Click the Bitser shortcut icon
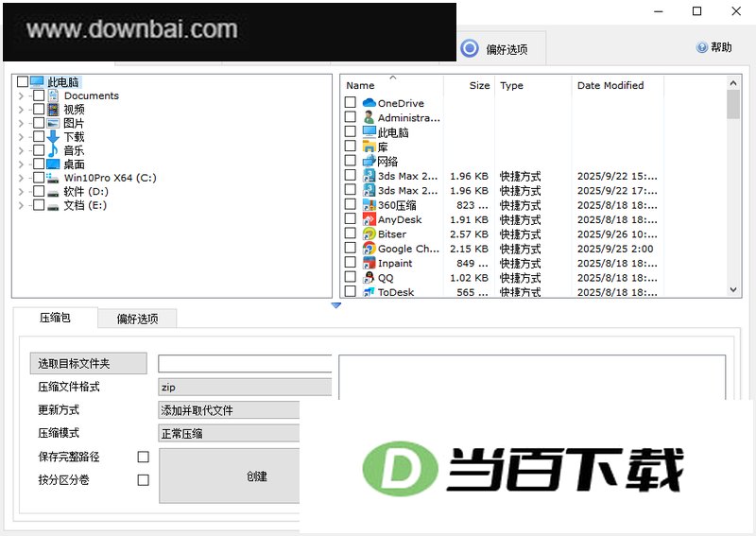The height and width of the screenshot is (536, 756). click(369, 233)
